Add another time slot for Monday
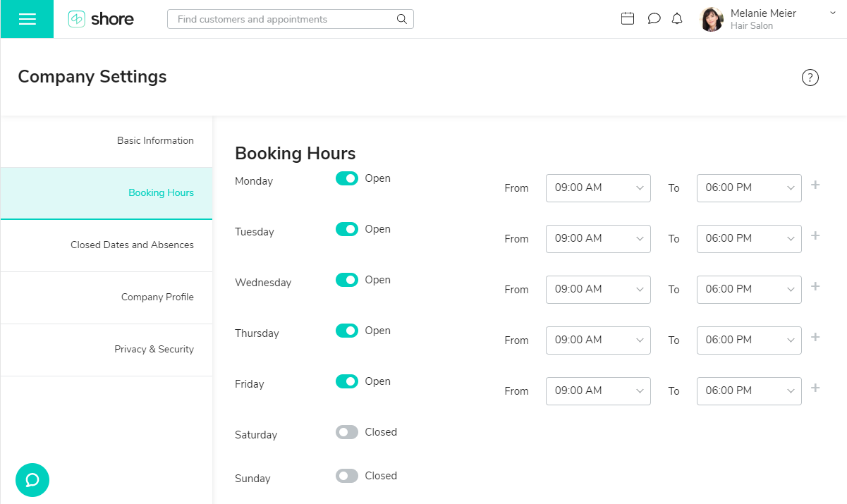 (815, 185)
